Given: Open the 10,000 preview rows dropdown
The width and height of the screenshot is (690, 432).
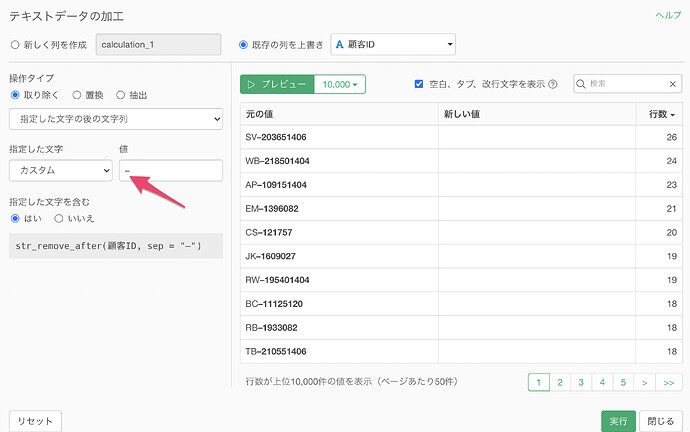Looking at the screenshot, I should click(340, 84).
